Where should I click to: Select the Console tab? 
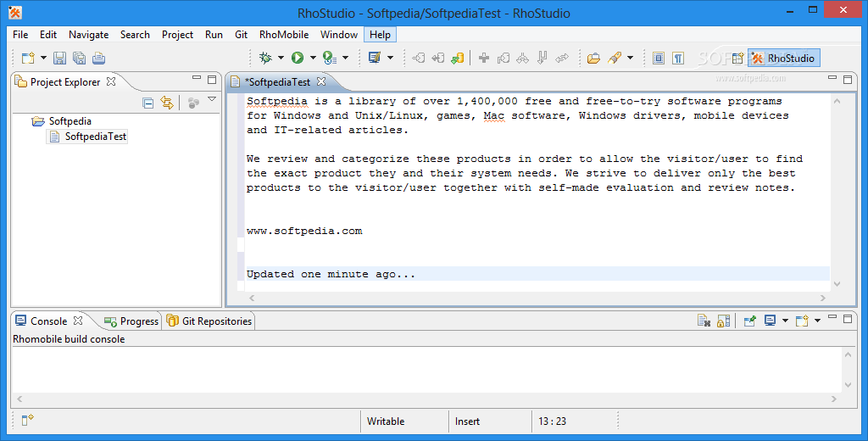(48, 321)
